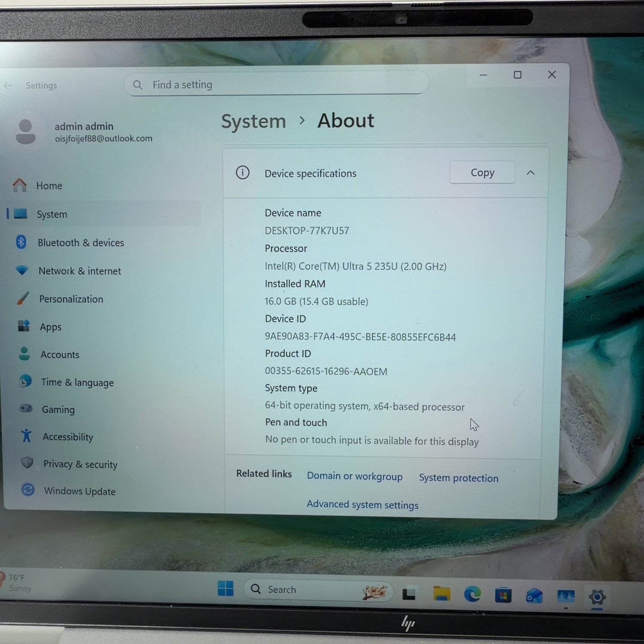Launch File Explorer from the taskbar
The height and width of the screenshot is (644, 644).
(x=441, y=594)
